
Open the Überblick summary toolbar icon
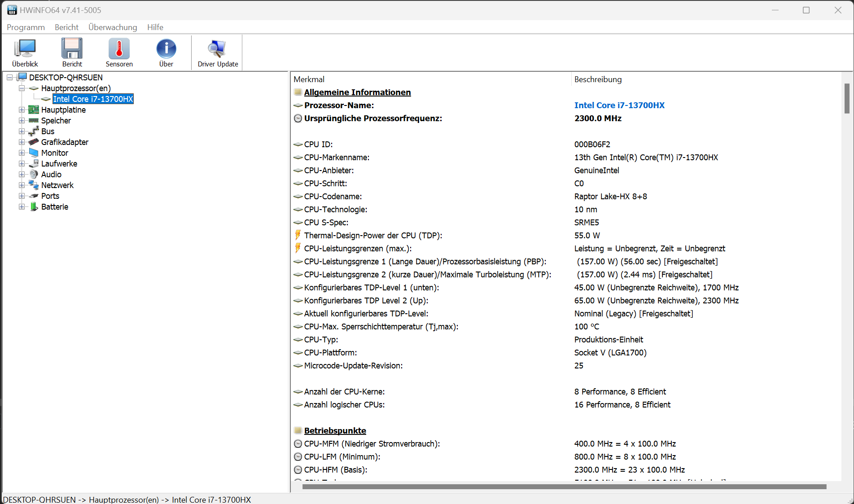point(25,49)
